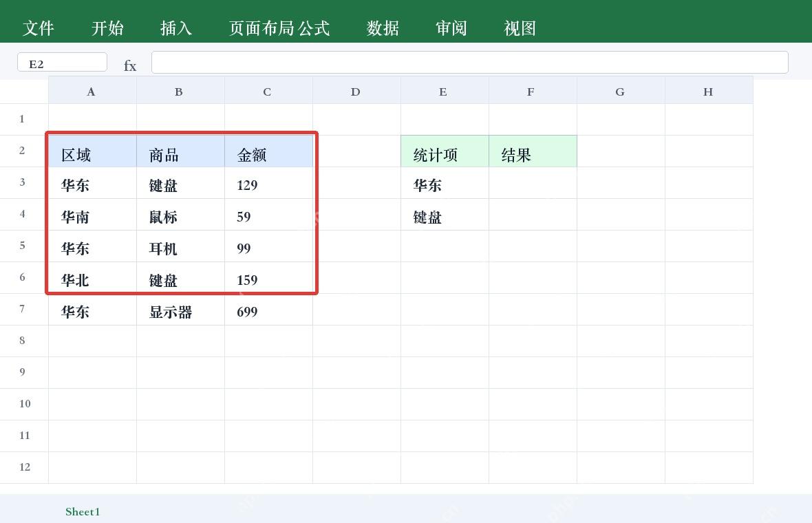
Task: Open the Sheet1 tab
Action: [83, 511]
